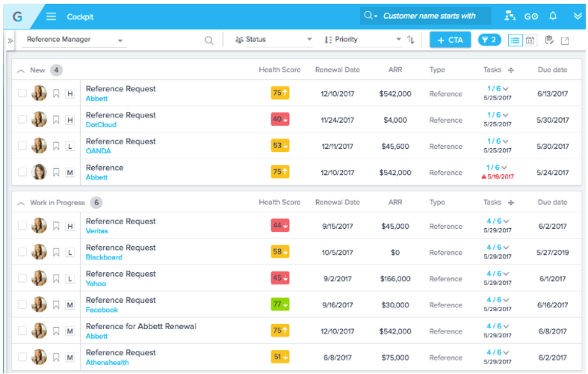Click the customer name search field
588x374 pixels.
tap(430, 16)
